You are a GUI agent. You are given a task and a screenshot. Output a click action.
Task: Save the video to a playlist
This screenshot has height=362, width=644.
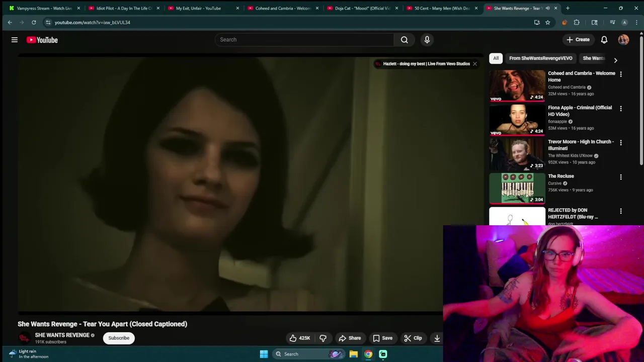(x=382, y=338)
